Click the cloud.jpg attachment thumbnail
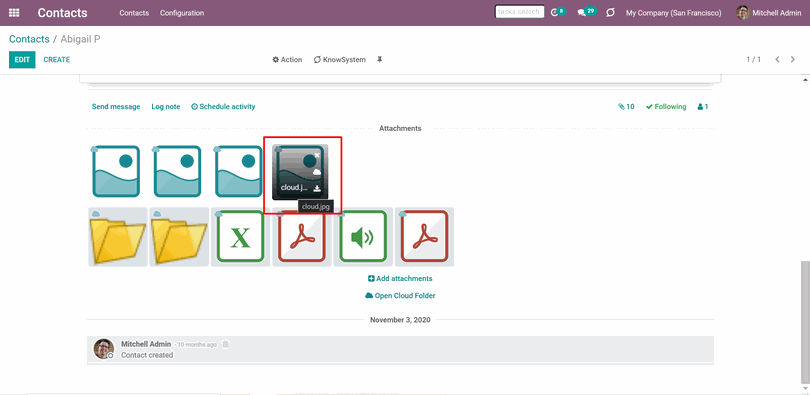 (300, 171)
